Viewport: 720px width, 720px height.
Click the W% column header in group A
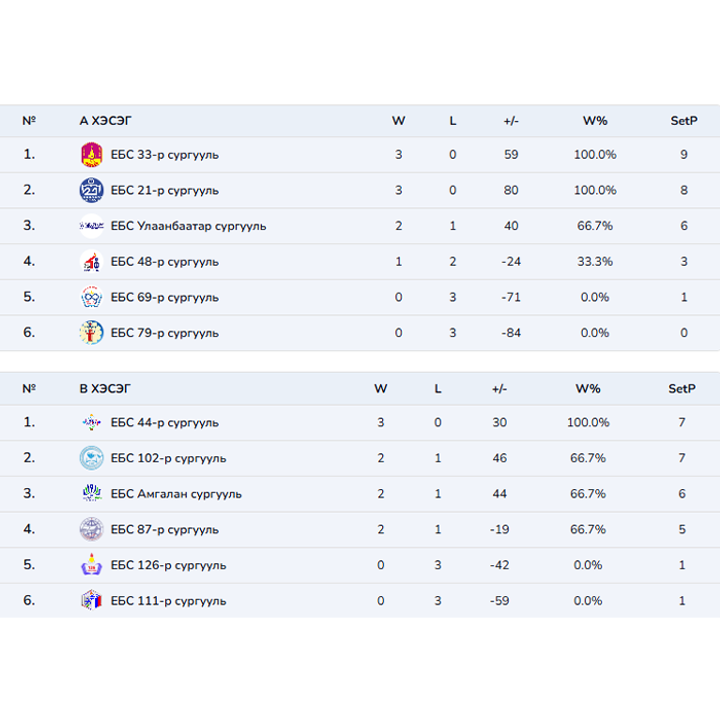(x=595, y=121)
